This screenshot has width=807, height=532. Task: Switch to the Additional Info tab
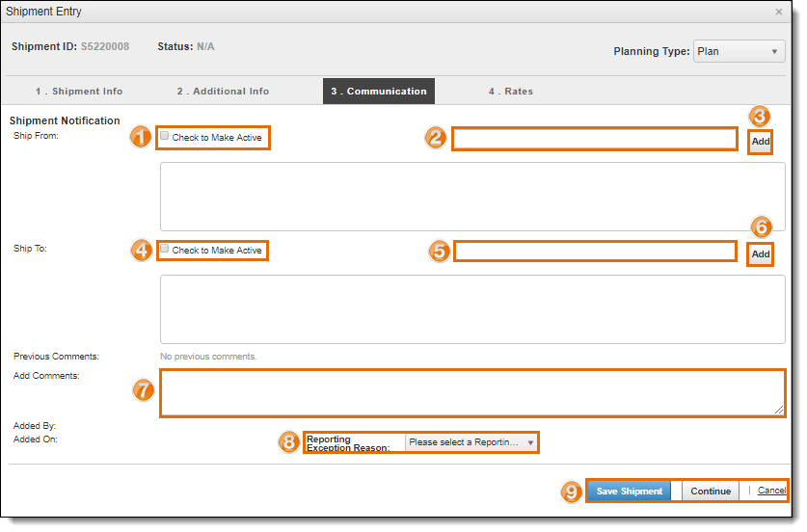coord(223,92)
